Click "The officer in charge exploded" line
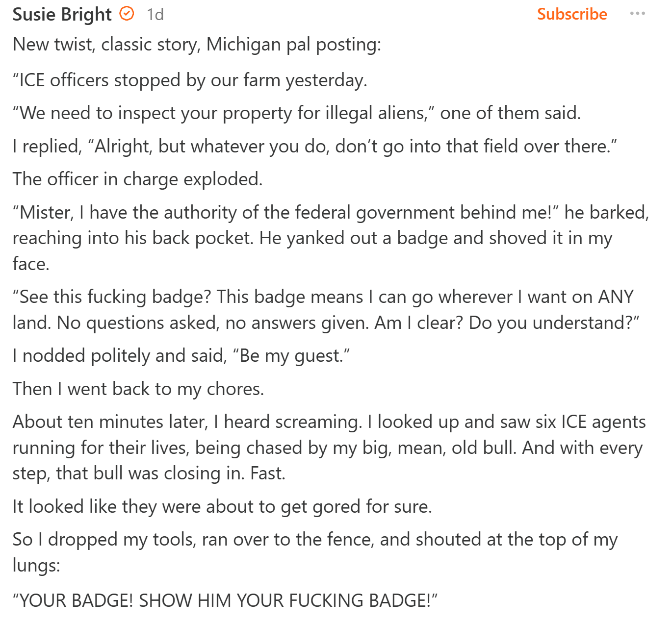The height and width of the screenshot is (623, 672). (137, 179)
